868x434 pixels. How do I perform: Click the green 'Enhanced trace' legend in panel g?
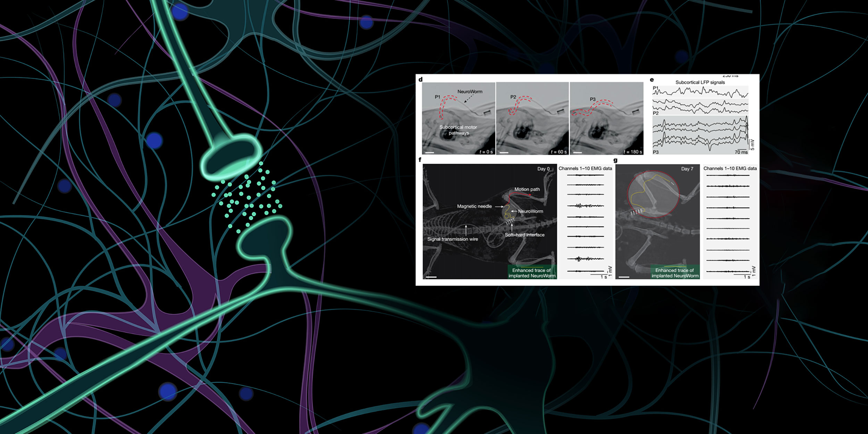point(675,273)
